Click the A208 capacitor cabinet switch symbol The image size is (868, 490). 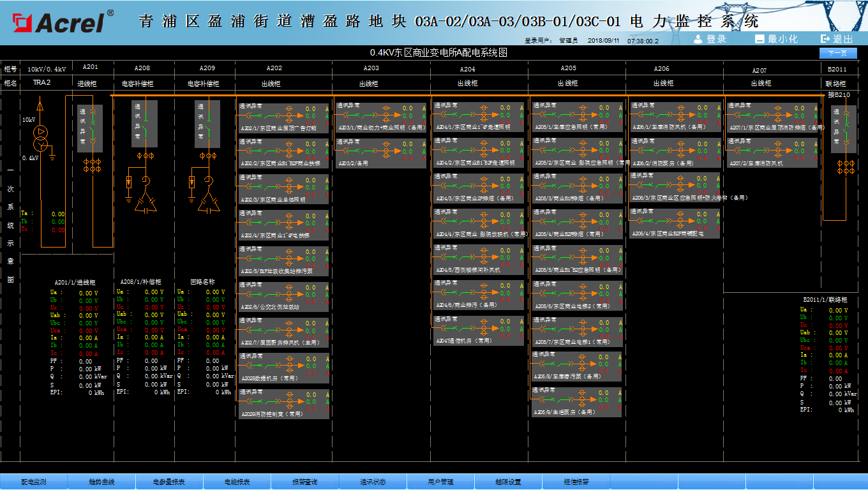(146, 125)
